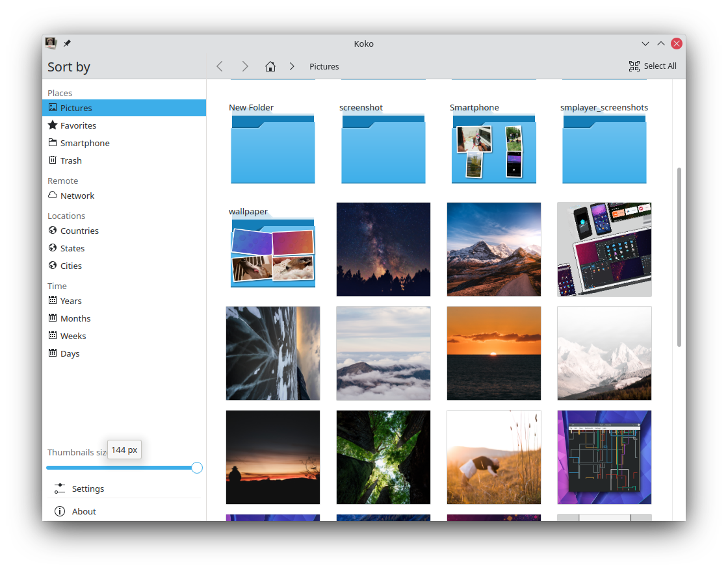
Task: Open the Milky Way night sky photo
Action: coord(383,249)
